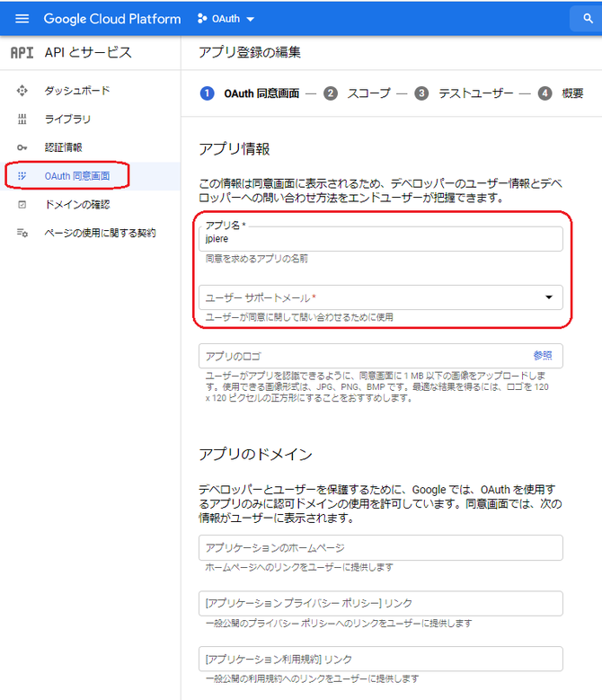Open ページの使用に関する契約 in the sidebar
602x700 pixels.
click(100, 233)
